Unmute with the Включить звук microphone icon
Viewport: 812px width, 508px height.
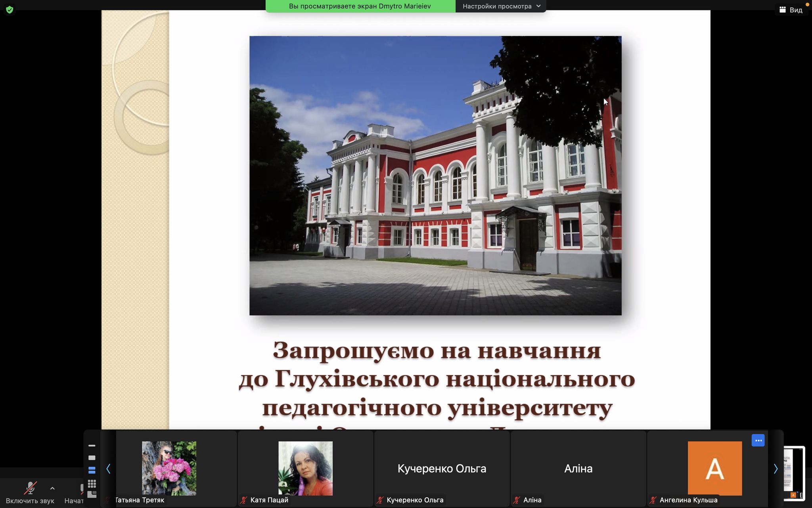pos(30,488)
